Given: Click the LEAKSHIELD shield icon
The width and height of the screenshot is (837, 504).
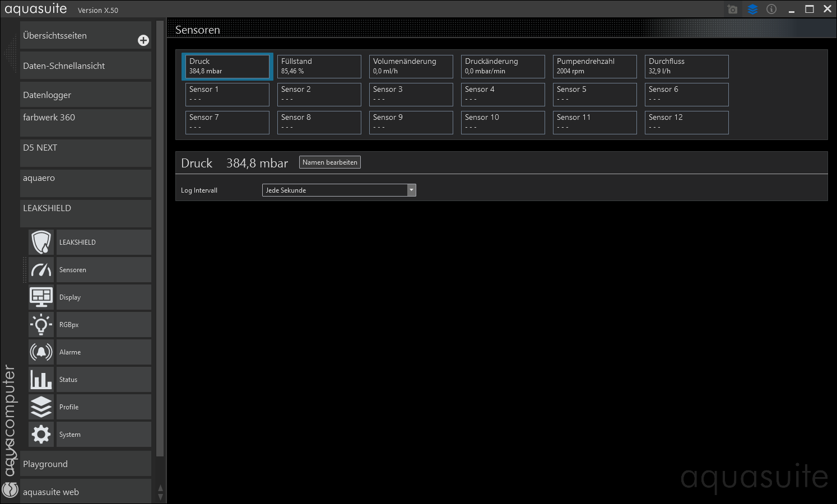Looking at the screenshot, I should click(x=41, y=242).
